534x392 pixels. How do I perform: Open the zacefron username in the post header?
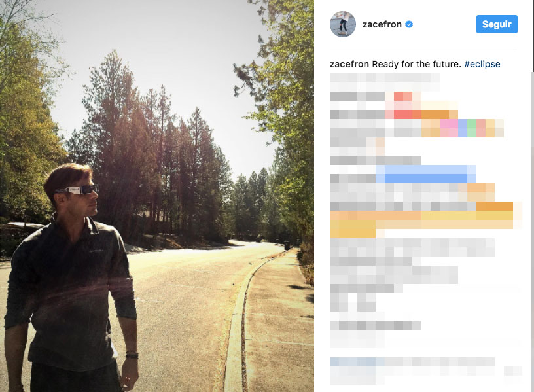tap(382, 24)
